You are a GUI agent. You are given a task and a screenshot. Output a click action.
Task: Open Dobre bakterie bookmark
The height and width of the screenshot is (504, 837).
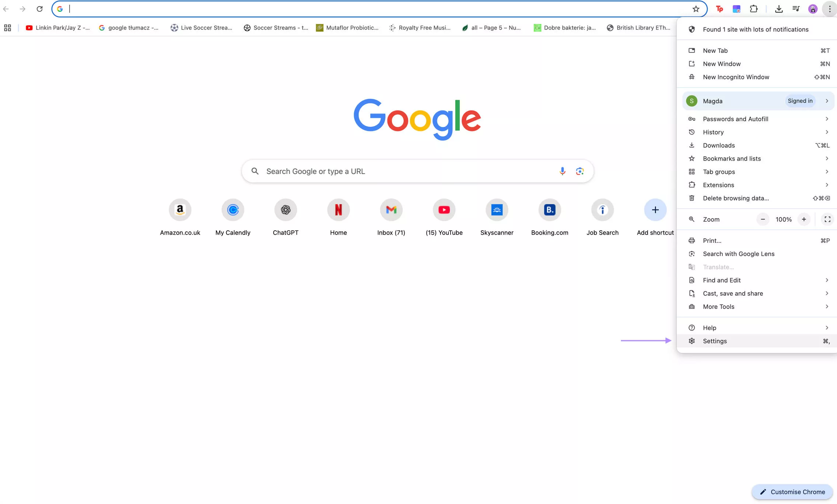(x=565, y=28)
